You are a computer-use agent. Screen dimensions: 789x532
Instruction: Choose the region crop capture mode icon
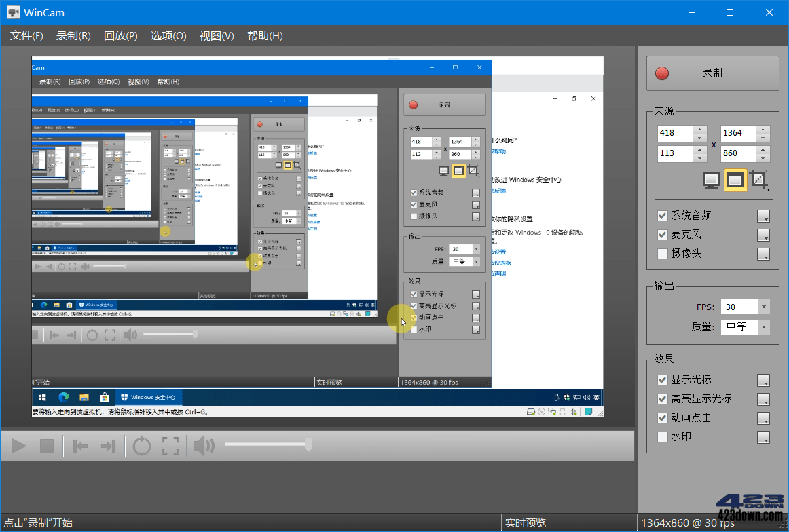click(758, 180)
